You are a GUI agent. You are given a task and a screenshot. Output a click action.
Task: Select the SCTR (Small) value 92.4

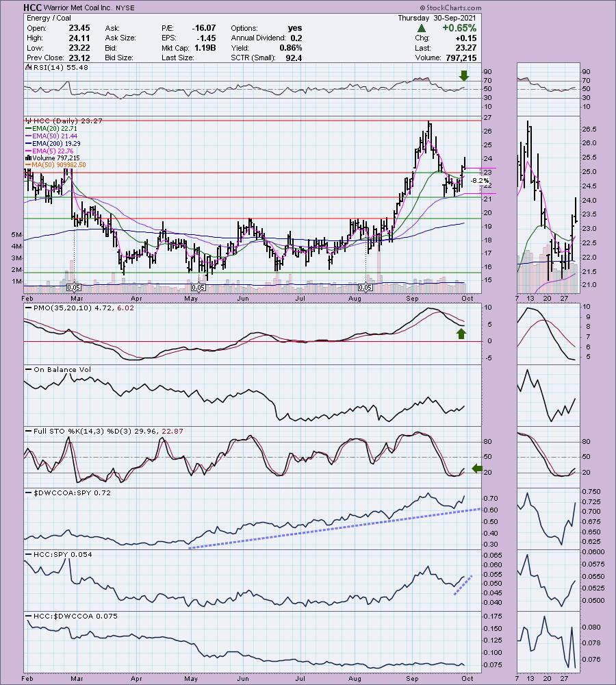pos(294,58)
